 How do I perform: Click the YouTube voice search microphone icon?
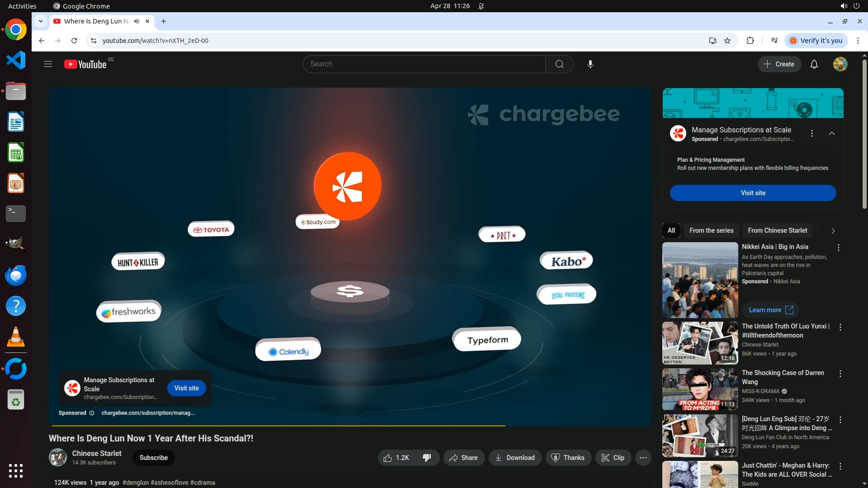click(x=590, y=64)
